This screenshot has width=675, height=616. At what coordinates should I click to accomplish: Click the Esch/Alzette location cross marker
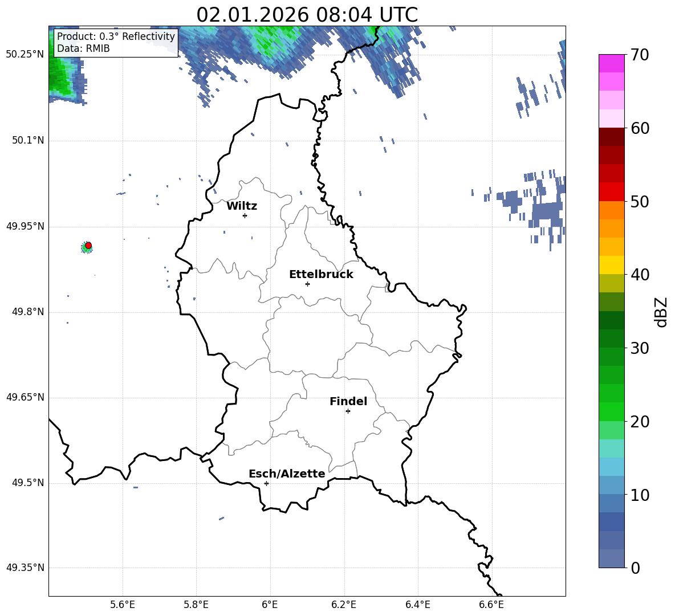point(266,483)
